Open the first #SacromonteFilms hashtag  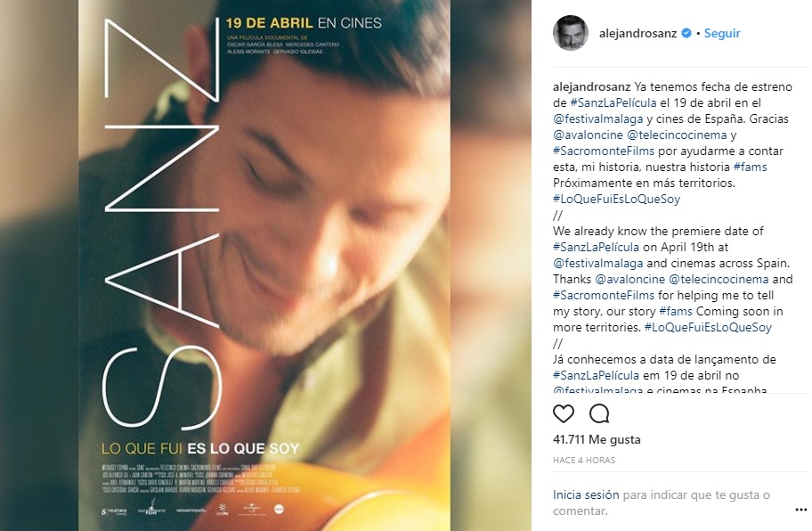pyautogui.click(x=604, y=151)
